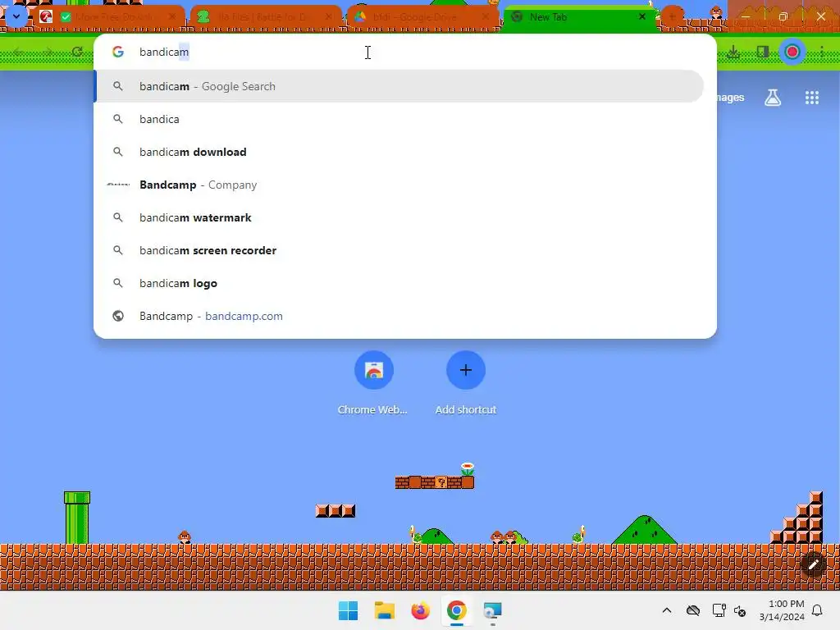Screen dimensions: 840x630
Task: Open the clock showing 1:00 PM
Action: (782, 610)
